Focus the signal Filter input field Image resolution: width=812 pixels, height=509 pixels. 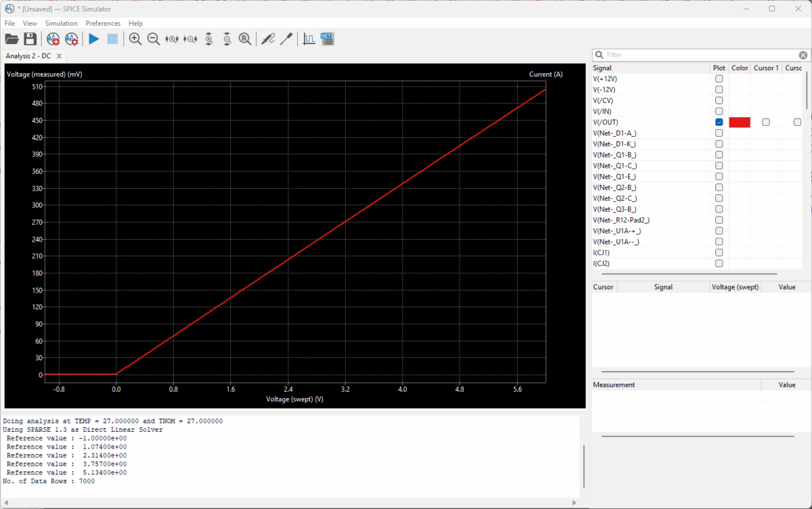700,55
